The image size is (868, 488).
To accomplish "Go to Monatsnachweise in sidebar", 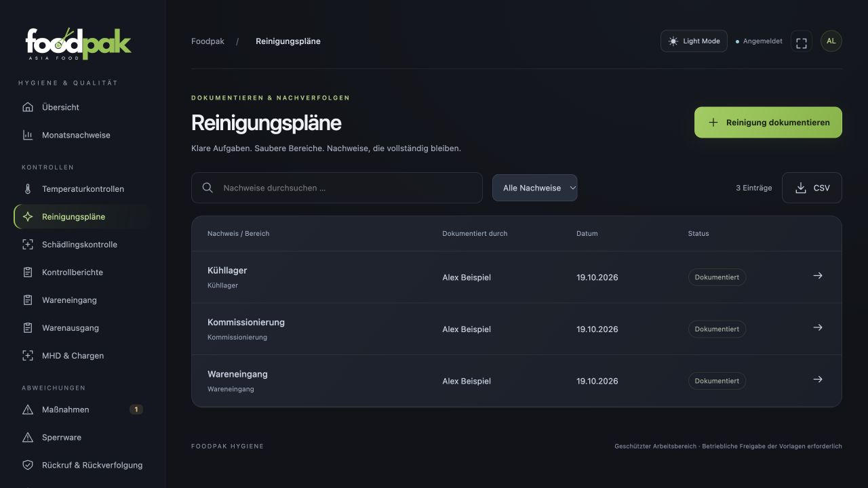I will pyautogui.click(x=81, y=135).
